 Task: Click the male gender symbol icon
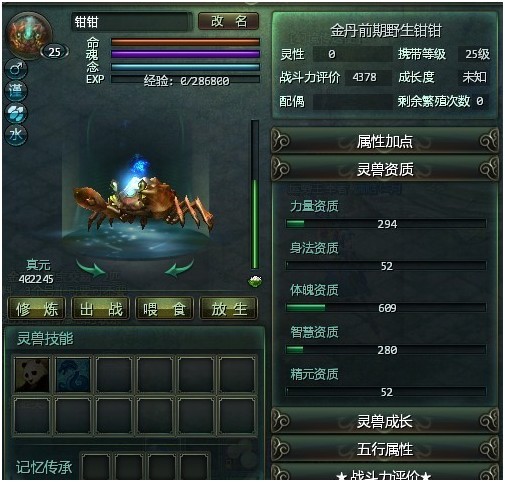16,69
